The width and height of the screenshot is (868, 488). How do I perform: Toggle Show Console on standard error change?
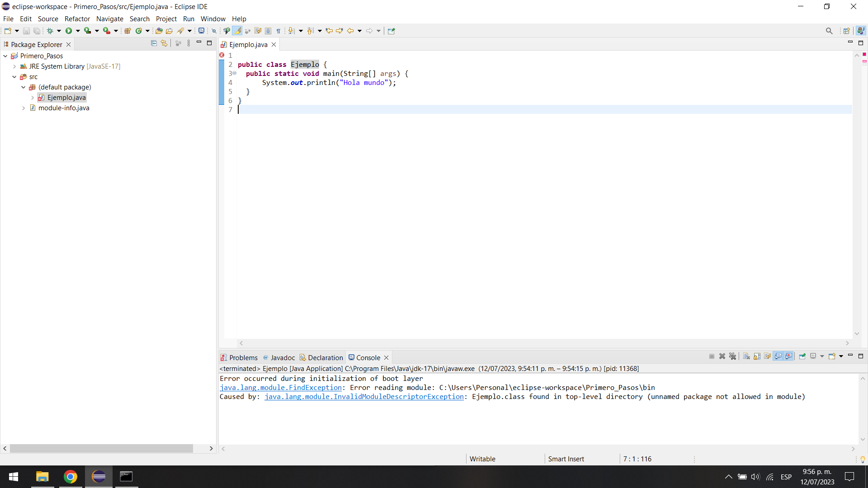[x=789, y=357]
